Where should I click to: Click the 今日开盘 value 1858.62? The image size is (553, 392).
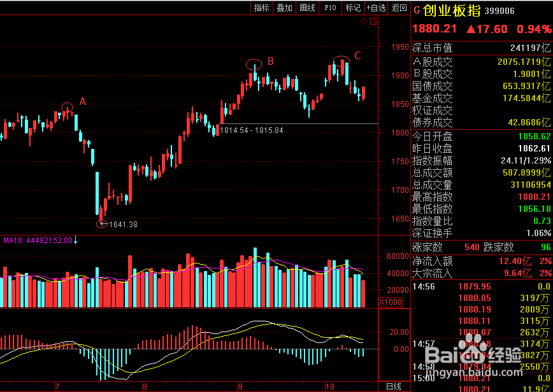coord(535,137)
